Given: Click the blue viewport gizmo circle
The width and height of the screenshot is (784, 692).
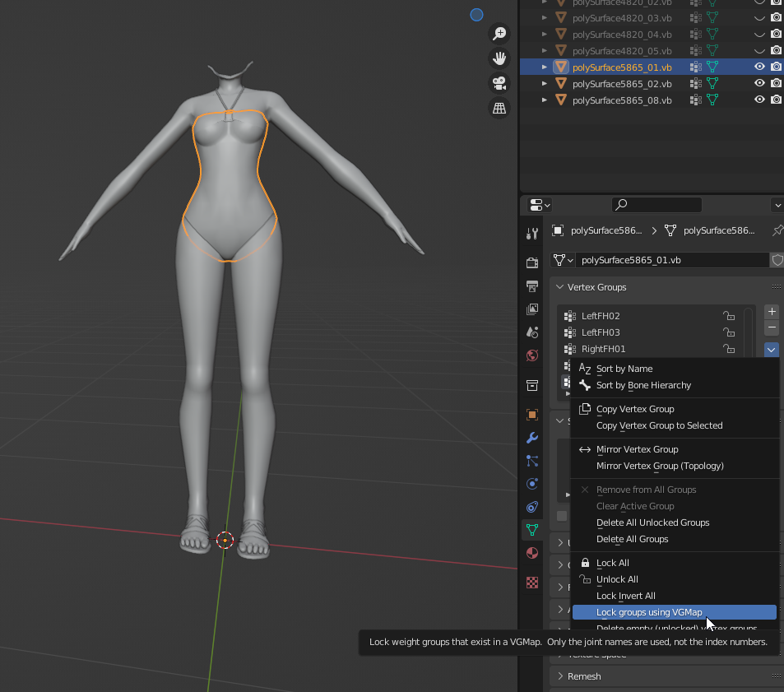Looking at the screenshot, I should [x=476, y=15].
